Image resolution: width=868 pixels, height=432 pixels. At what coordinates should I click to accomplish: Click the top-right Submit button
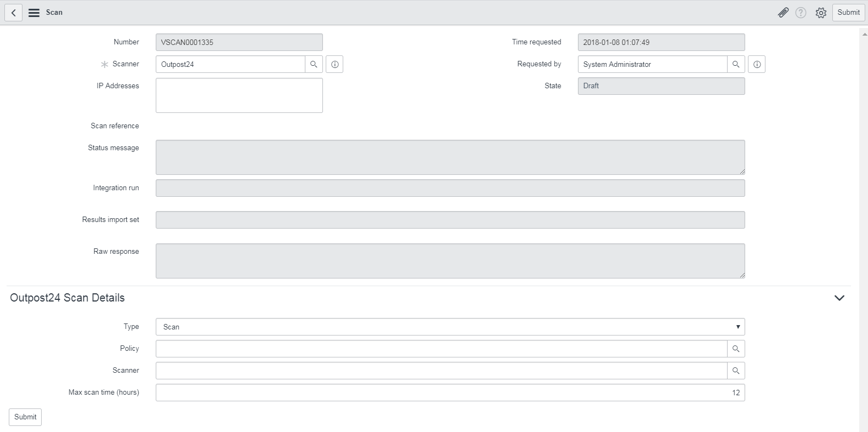pyautogui.click(x=848, y=13)
